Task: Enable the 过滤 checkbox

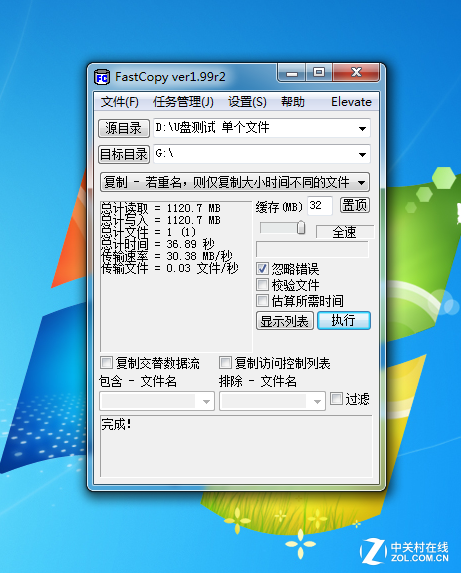Action: click(336, 398)
